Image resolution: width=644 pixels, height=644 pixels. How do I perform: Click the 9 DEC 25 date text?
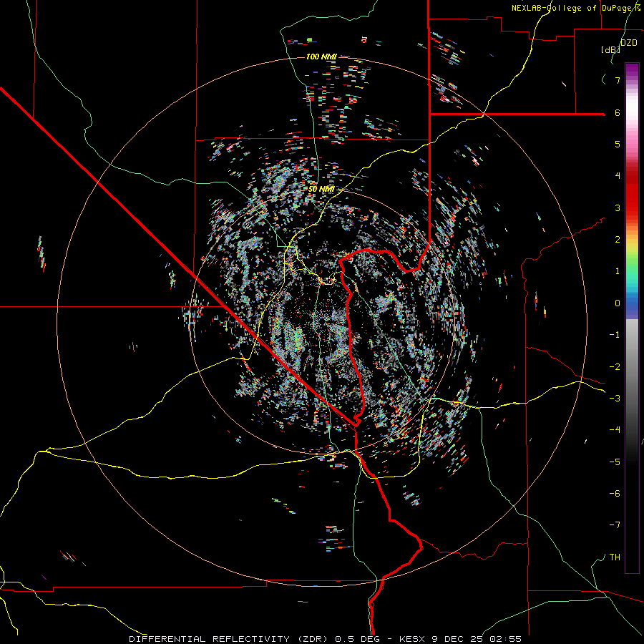[x=457, y=639]
